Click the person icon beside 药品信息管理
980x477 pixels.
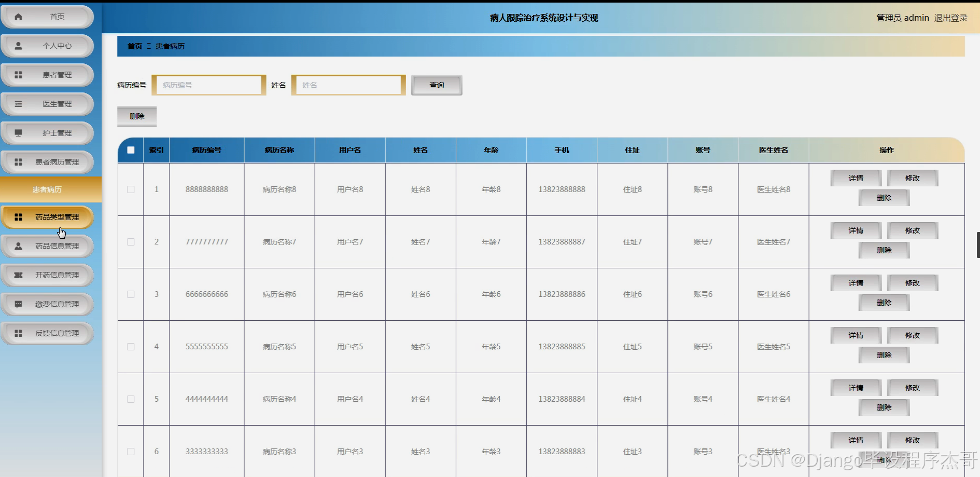(19, 246)
